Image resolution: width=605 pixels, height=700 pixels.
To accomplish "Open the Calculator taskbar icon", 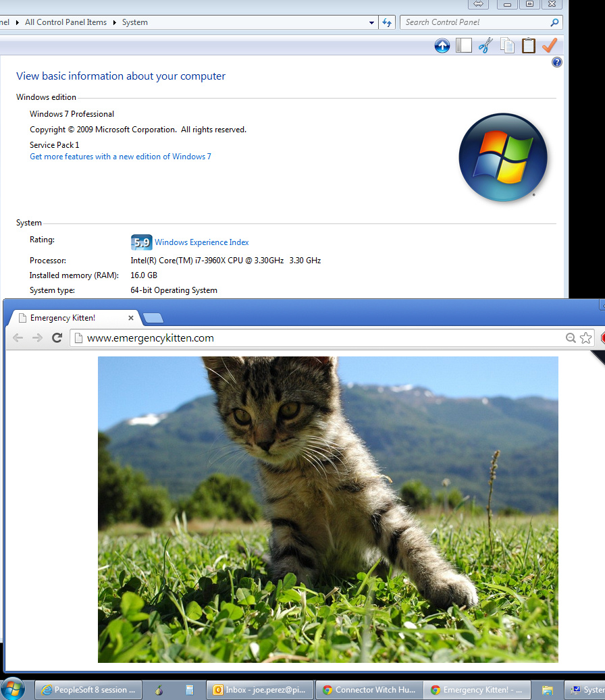I will tap(189, 690).
